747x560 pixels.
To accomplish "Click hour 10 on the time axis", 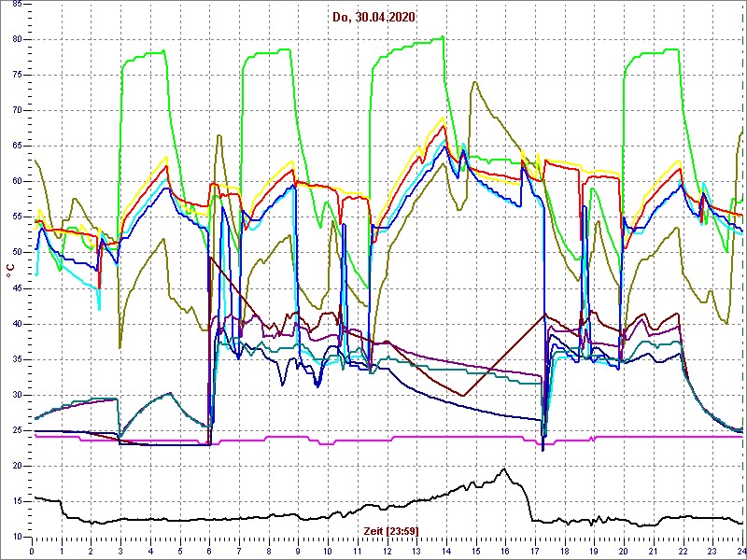I will click(x=328, y=553).
